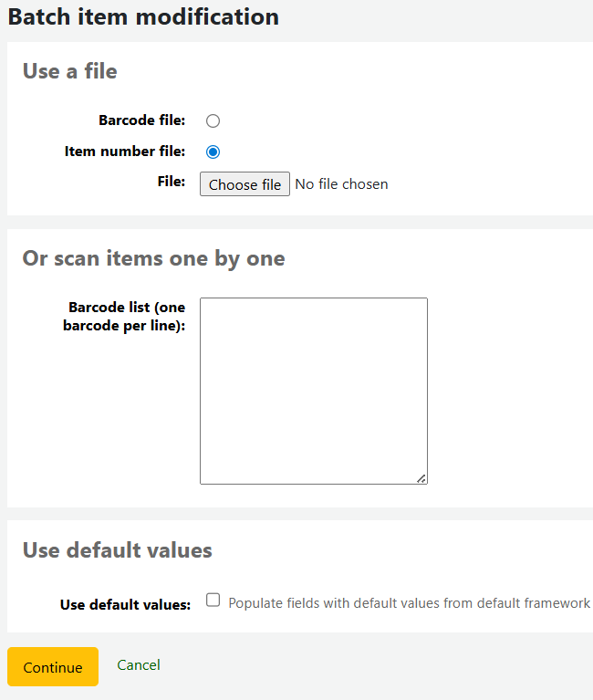The height and width of the screenshot is (700, 593).
Task: Click the "File:" field label
Action: click(172, 183)
